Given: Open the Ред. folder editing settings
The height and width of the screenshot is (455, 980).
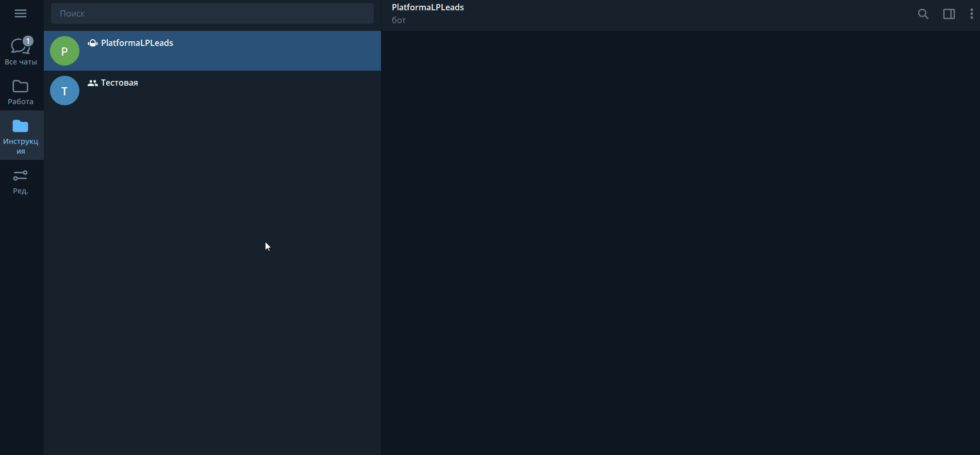Looking at the screenshot, I should [21, 182].
